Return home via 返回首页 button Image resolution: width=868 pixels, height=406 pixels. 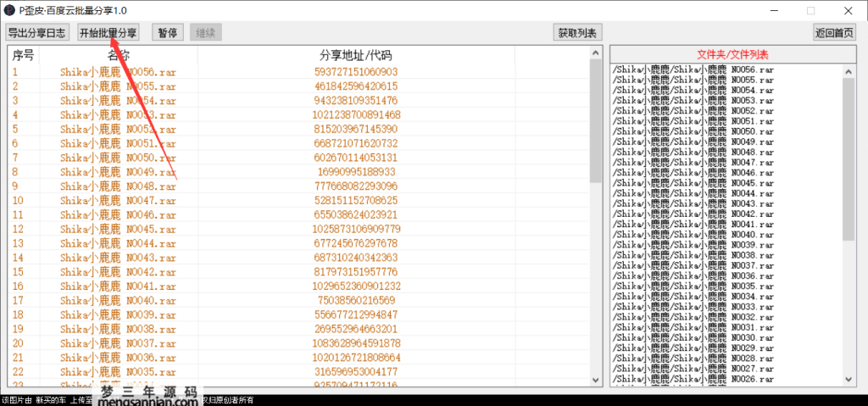click(834, 33)
